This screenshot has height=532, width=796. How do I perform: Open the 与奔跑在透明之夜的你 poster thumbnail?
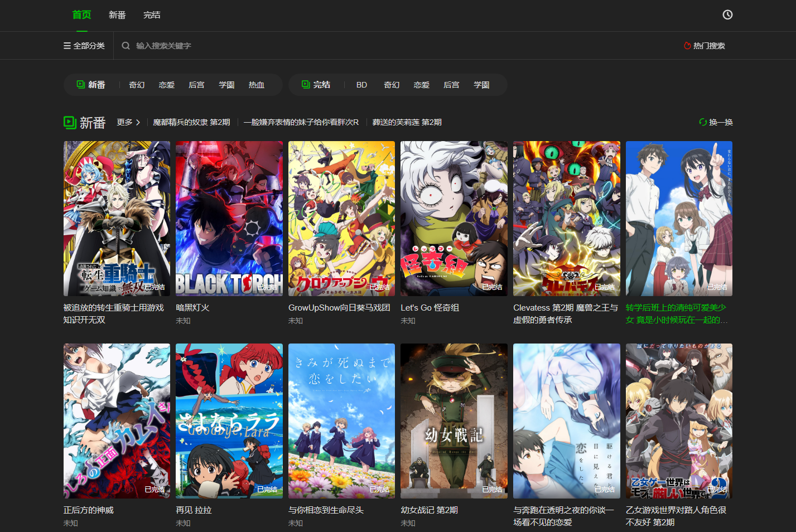point(567,421)
